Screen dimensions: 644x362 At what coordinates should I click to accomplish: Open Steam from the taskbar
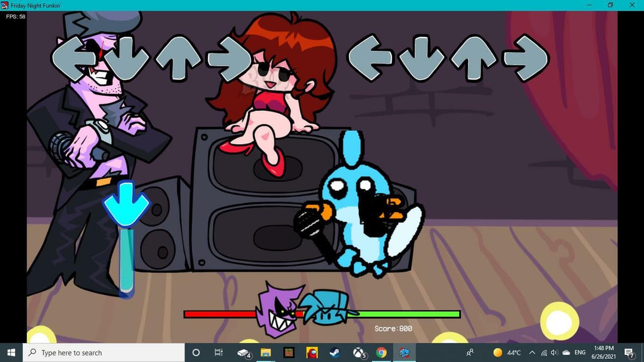coord(335,352)
